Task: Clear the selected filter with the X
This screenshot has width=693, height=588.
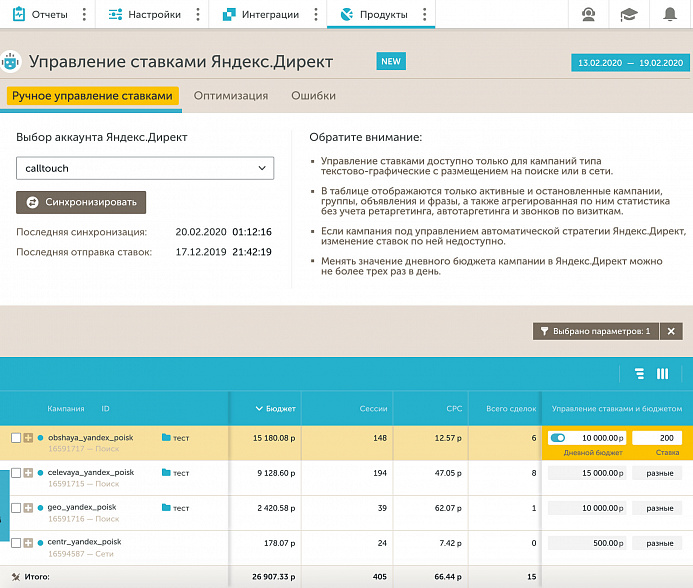Action: (671, 331)
